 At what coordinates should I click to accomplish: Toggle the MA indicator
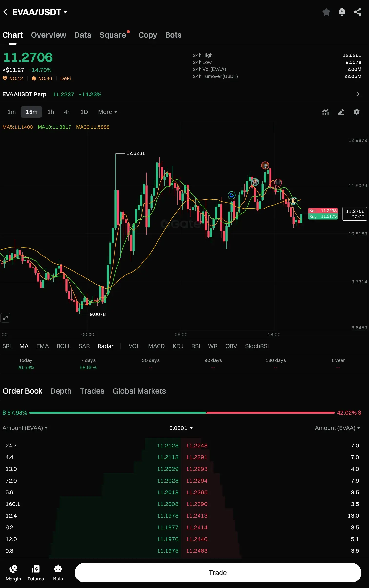24,346
